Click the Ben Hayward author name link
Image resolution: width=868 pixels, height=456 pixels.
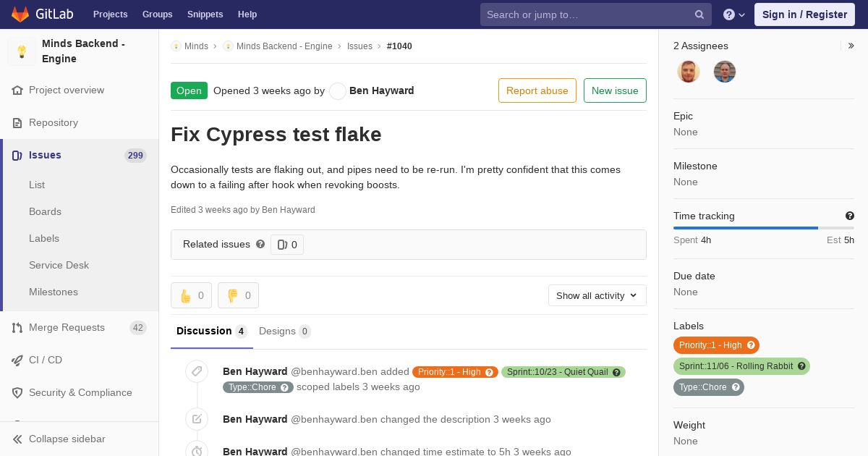point(382,90)
